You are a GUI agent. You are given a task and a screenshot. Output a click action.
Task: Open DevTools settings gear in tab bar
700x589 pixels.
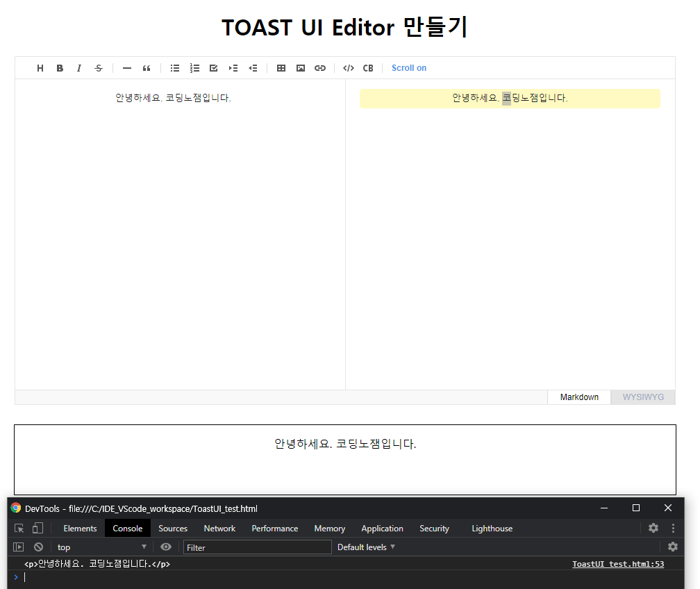point(653,528)
